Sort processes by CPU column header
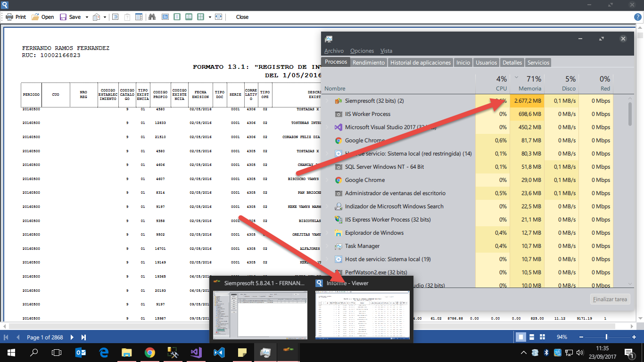This screenshot has width=644, height=362. click(493, 83)
